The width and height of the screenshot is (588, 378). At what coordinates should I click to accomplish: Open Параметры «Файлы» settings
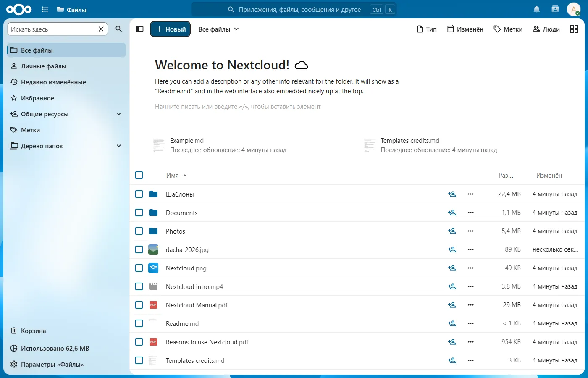[66, 364]
